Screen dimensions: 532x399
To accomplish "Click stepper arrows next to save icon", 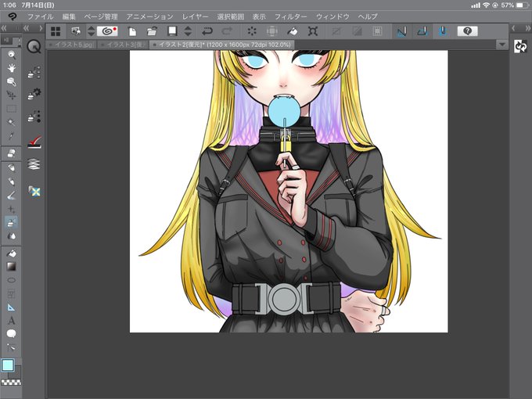I will (188, 31).
